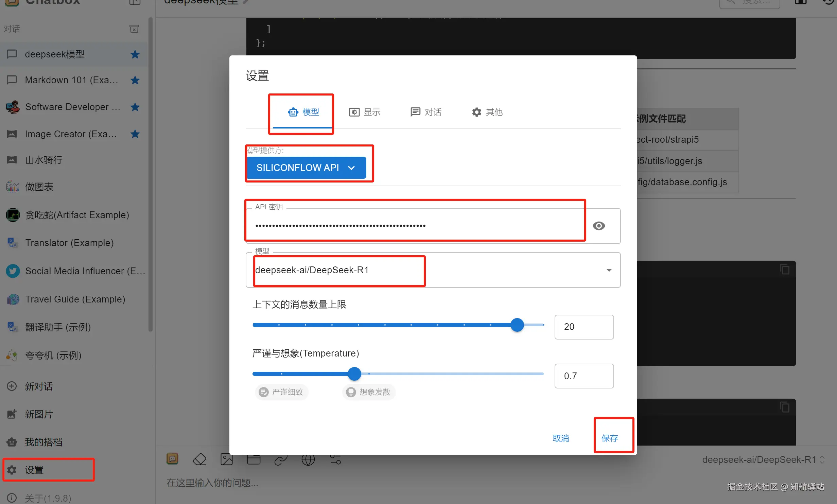Select the 想象发散 preset chip
The width and height of the screenshot is (837, 504).
click(x=369, y=392)
